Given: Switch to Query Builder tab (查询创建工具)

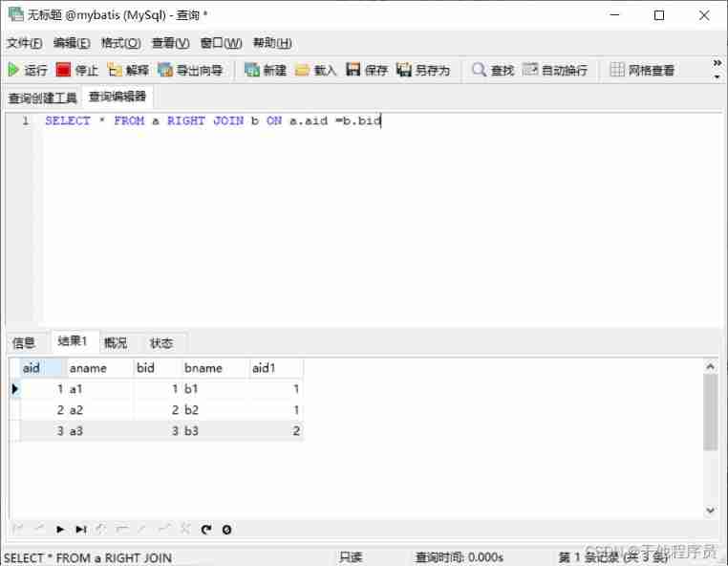Looking at the screenshot, I should (43, 98).
